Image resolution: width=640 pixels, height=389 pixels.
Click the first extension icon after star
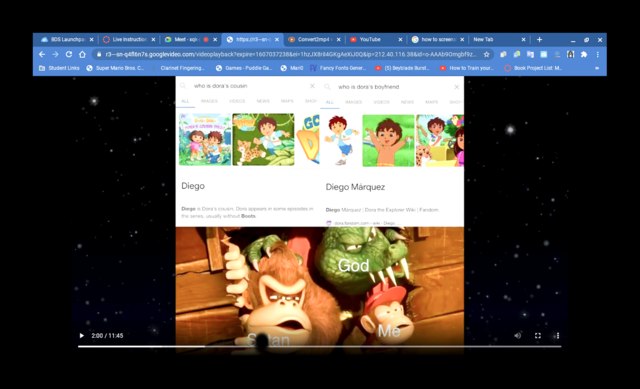tap(503, 54)
